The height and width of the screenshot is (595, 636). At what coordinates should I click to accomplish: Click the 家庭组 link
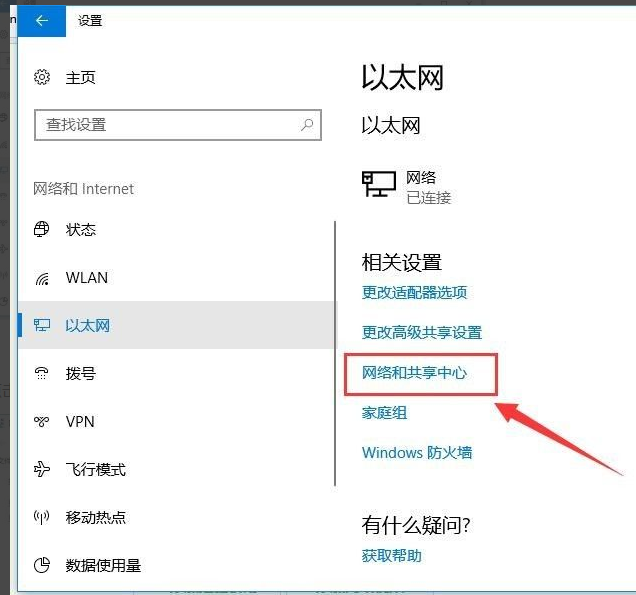[x=384, y=413]
